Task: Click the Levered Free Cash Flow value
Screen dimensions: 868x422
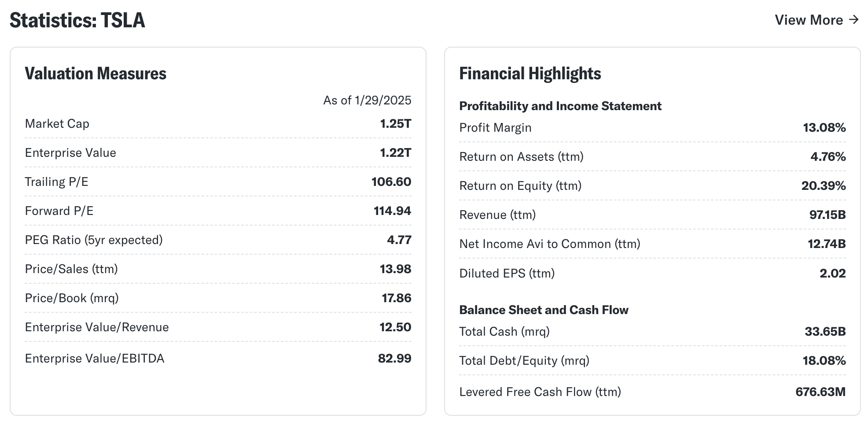Action: tap(820, 392)
